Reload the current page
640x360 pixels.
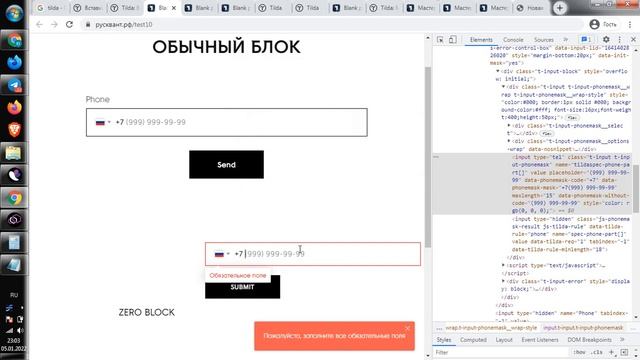[x=69, y=24]
